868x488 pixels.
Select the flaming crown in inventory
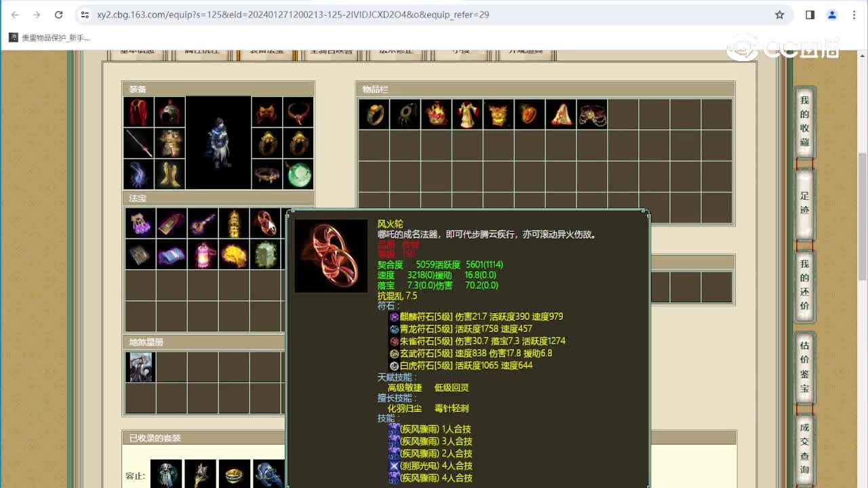(x=436, y=114)
